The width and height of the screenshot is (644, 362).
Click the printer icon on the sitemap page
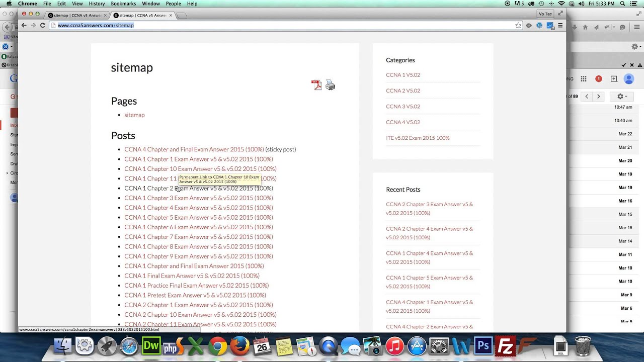click(330, 85)
